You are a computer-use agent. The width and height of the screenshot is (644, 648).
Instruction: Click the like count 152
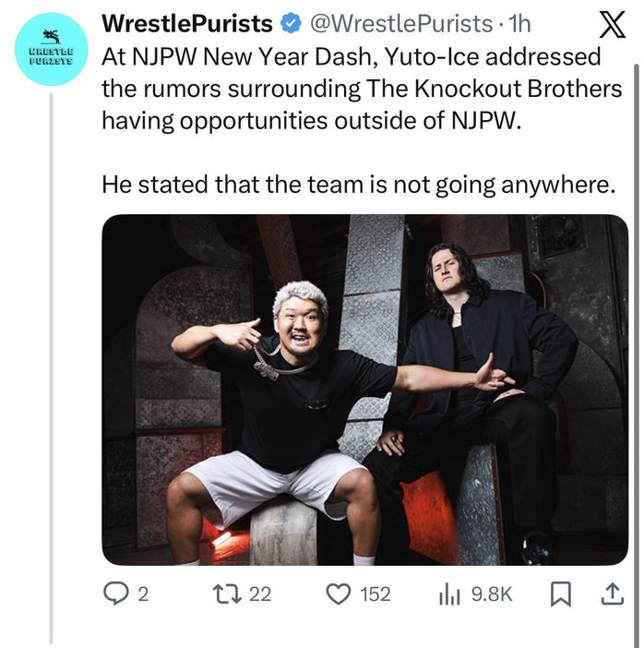pyautogui.click(x=376, y=594)
